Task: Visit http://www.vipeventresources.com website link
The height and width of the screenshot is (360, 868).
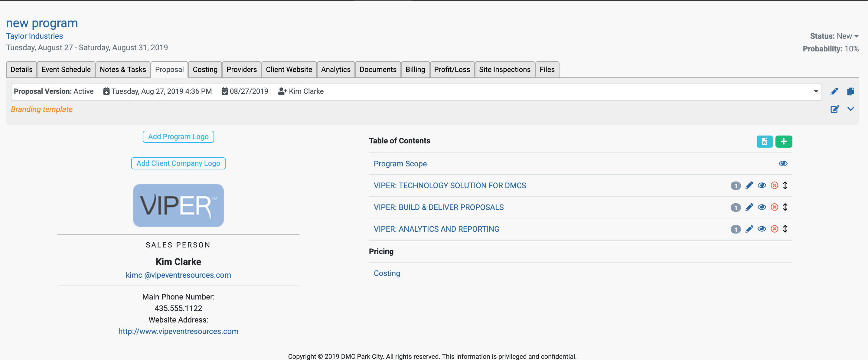Action: click(x=178, y=331)
